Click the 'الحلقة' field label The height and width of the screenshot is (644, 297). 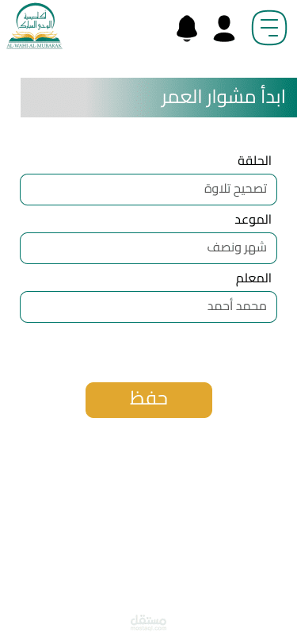pos(254,160)
